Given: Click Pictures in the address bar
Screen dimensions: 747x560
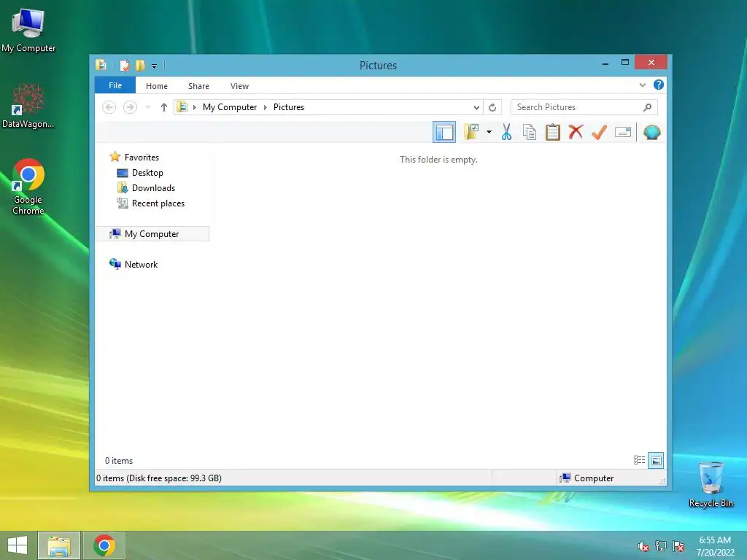Looking at the screenshot, I should coord(289,107).
